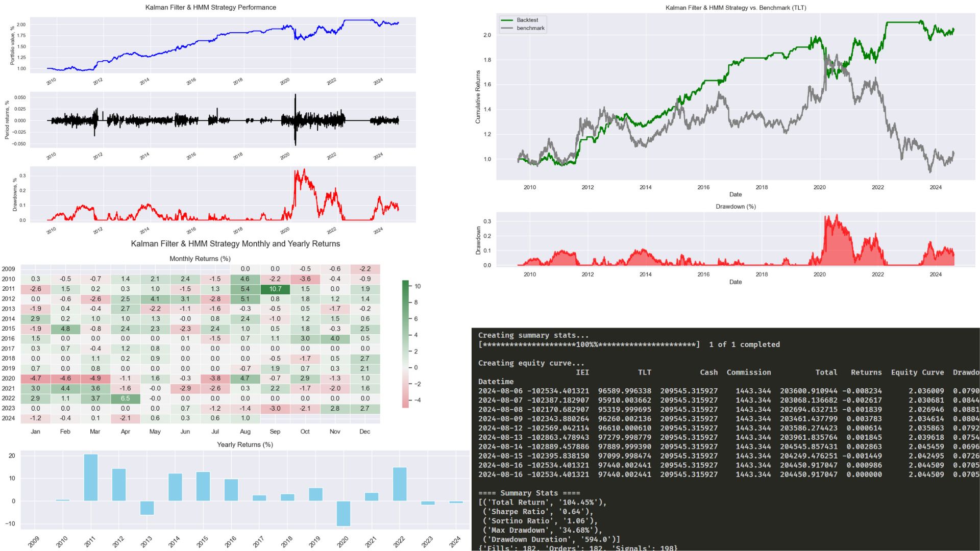980x551 pixels.
Task: Click the 'IEI' column header in terminal
Action: [582, 372]
